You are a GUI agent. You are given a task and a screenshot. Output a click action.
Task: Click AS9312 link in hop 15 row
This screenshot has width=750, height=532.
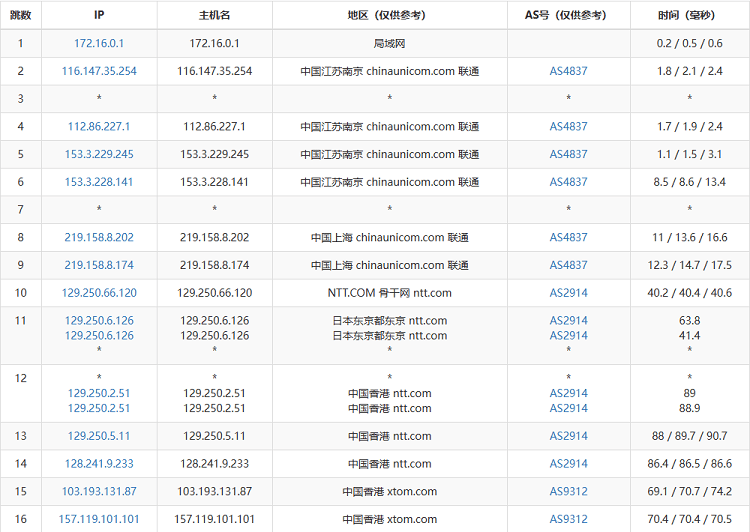[568, 492]
